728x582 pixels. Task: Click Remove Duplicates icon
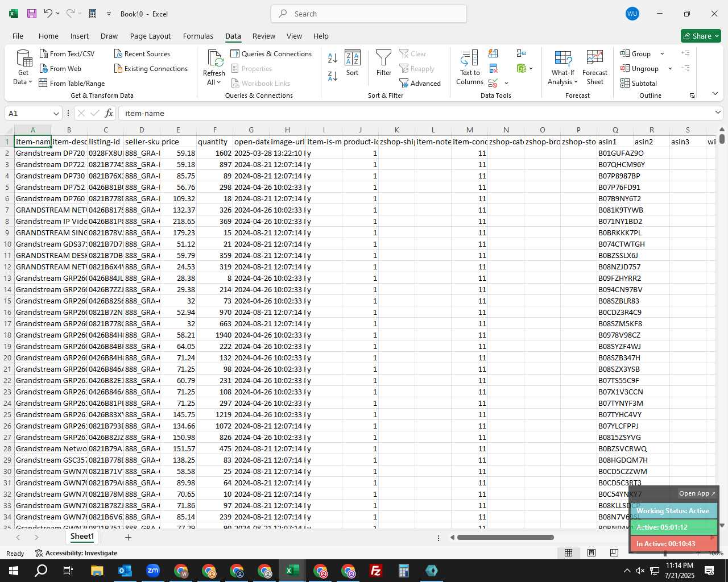click(493, 68)
